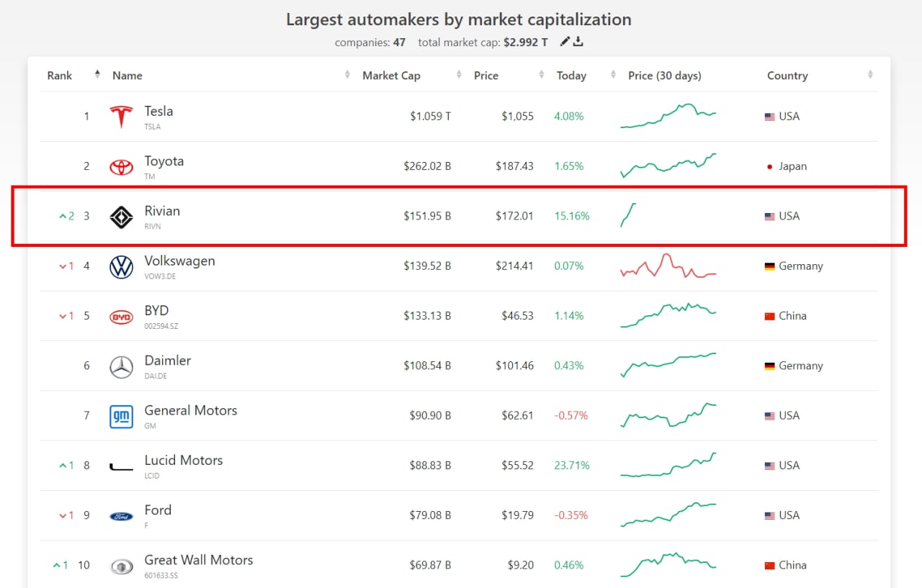The width and height of the screenshot is (922, 588).
Task: Open the BYD company link
Action: coord(156,310)
